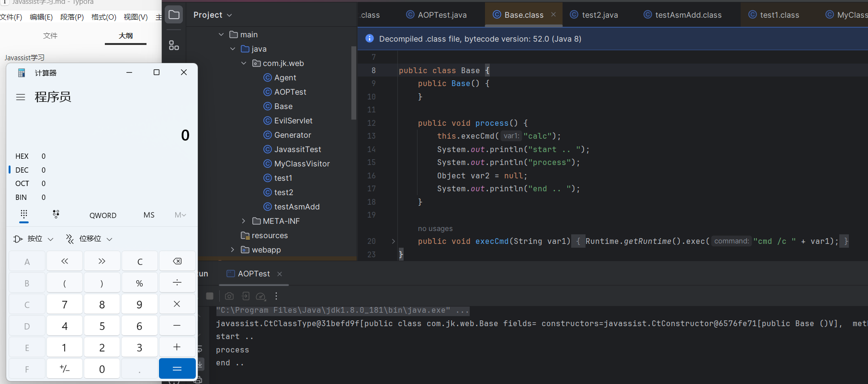The image size is (868, 384).
Task: Click the Project tool window folder icon
Action: [x=174, y=15]
